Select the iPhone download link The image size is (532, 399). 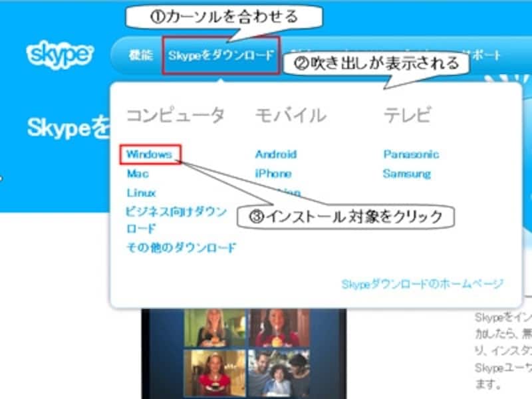pyautogui.click(x=273, y=174)
